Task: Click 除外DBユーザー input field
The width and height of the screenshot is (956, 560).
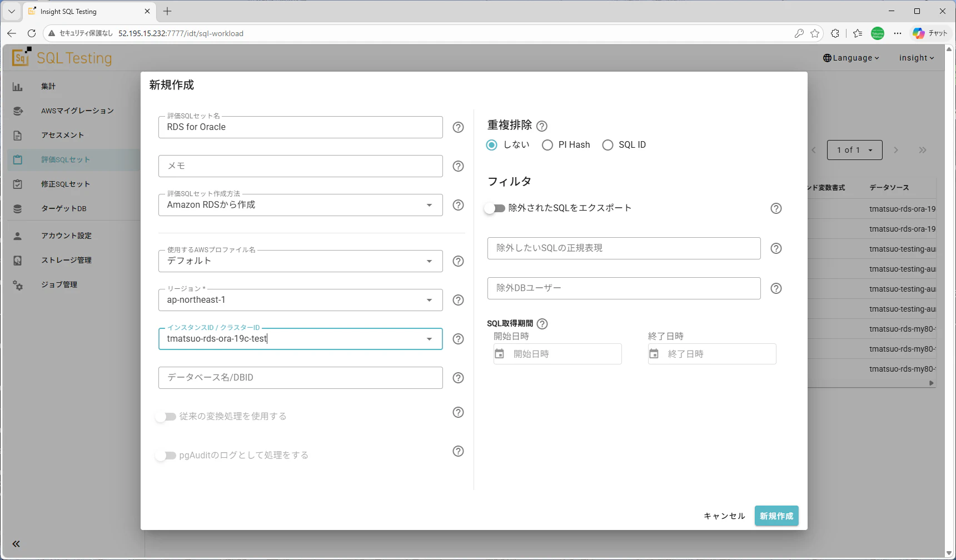Action: coord(624,288)
